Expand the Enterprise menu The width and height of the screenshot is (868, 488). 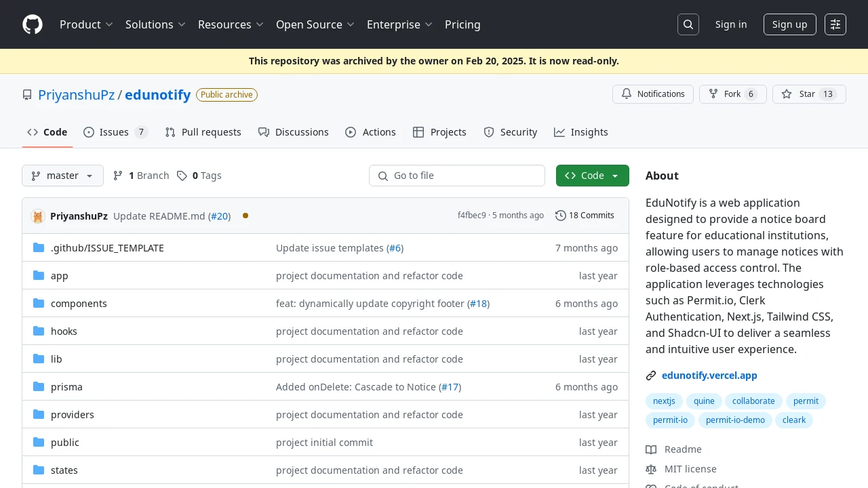[x=399, y=24]
